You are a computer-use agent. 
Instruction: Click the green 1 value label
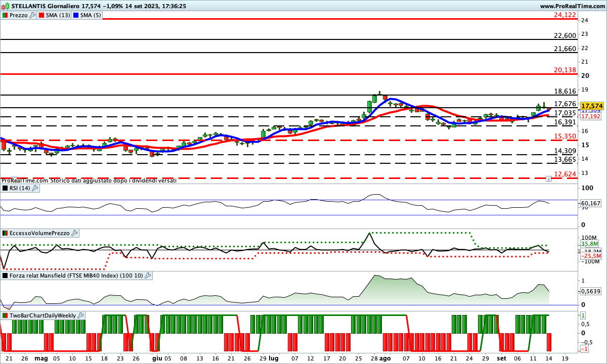[x=583, y=315]
